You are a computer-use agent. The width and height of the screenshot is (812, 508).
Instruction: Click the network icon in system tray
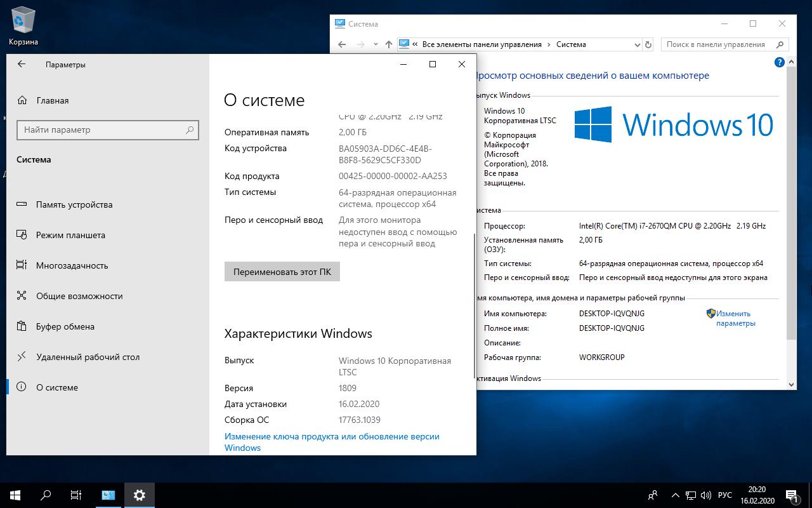(x=690, y=495)
